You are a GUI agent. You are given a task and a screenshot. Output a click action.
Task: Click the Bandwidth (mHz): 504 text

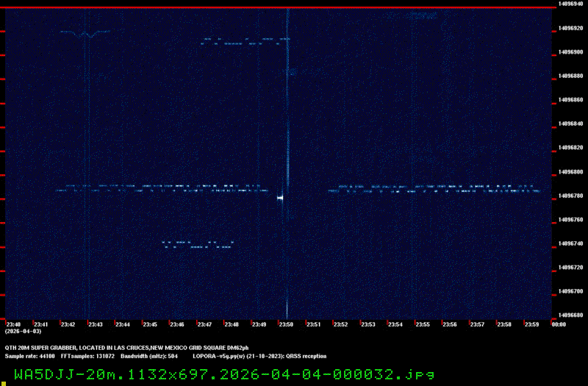149,356
